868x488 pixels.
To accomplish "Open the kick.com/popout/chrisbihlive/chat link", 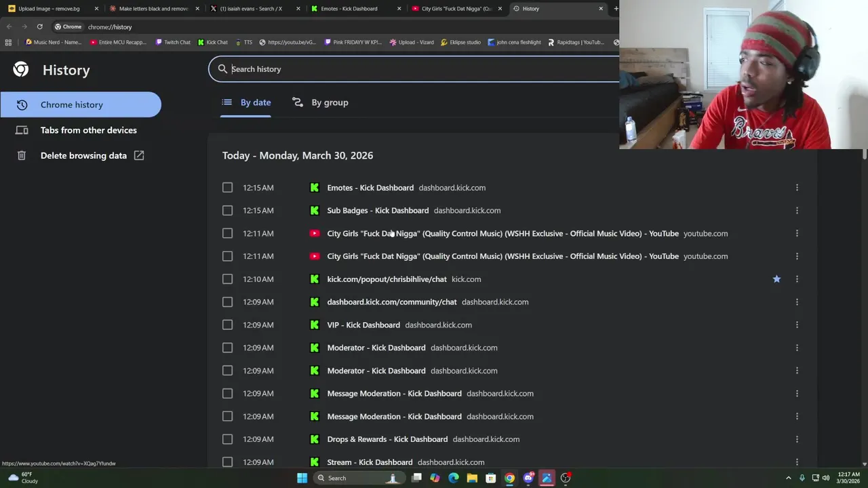I will (x=387, y=279).
